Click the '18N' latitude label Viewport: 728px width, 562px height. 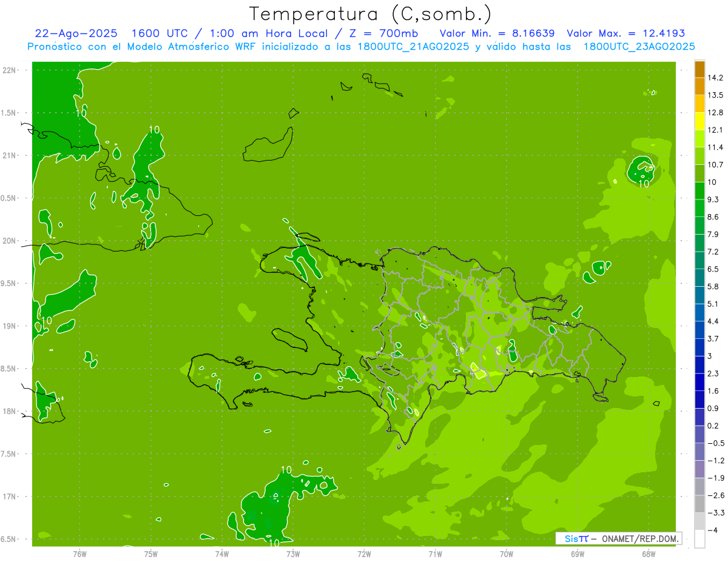tap(9, 411)
